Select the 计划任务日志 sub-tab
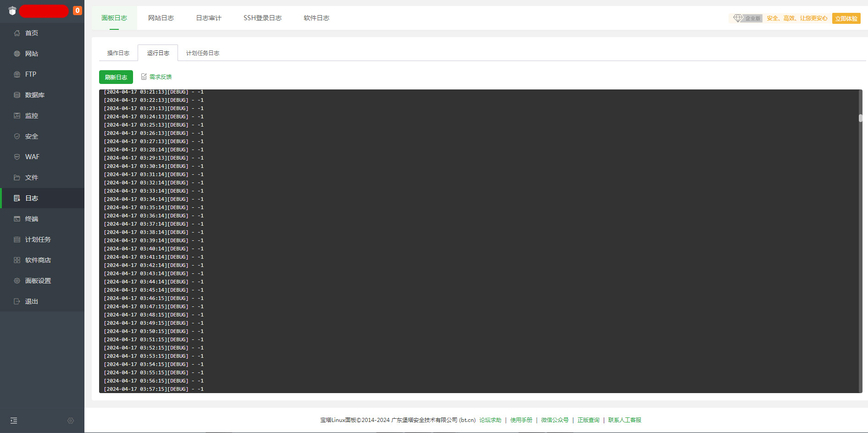This screenshot has width=868, height=433. click(x=203, y=53)
